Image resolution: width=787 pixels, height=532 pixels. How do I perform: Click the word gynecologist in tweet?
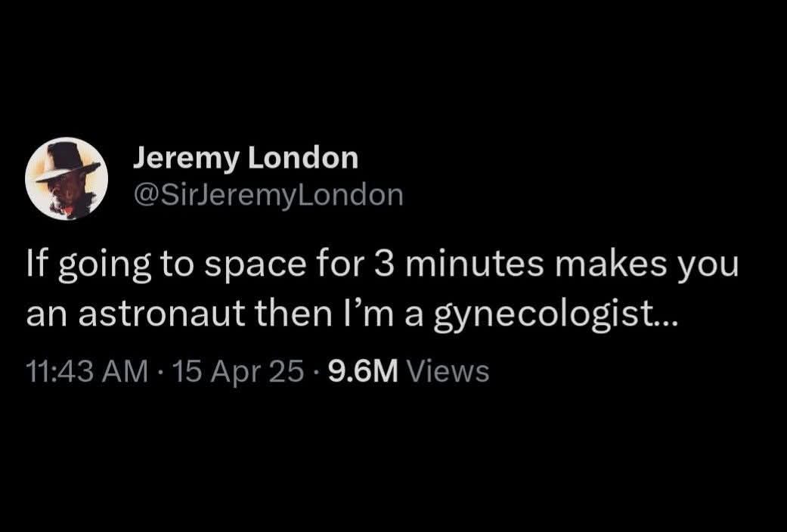(555, 315)
